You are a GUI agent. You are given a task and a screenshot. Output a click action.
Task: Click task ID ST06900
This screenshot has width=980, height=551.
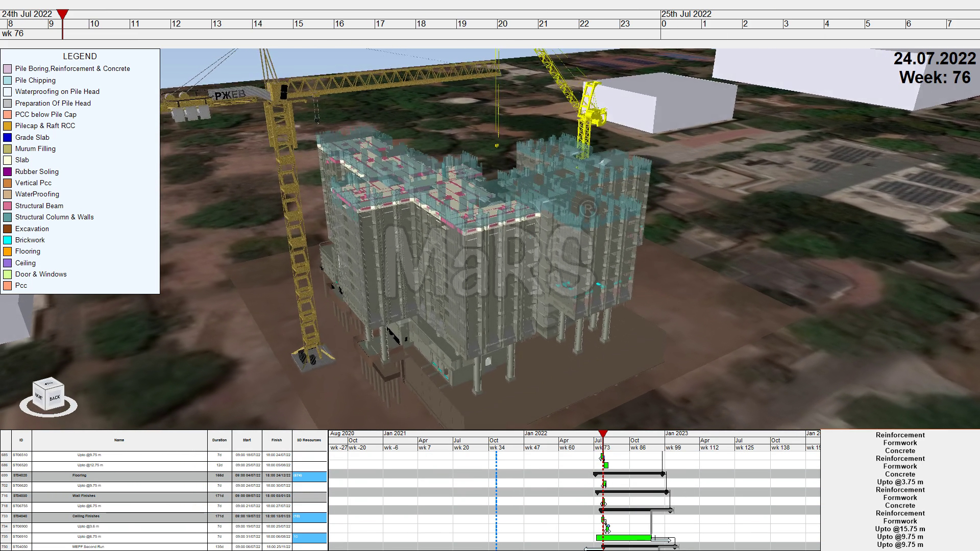(21, 527)
